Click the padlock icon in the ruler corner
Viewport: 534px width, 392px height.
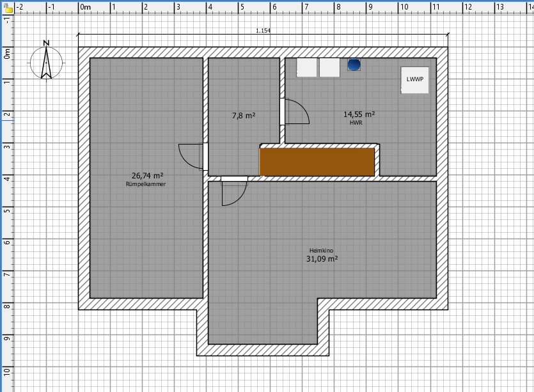[6, 6]
